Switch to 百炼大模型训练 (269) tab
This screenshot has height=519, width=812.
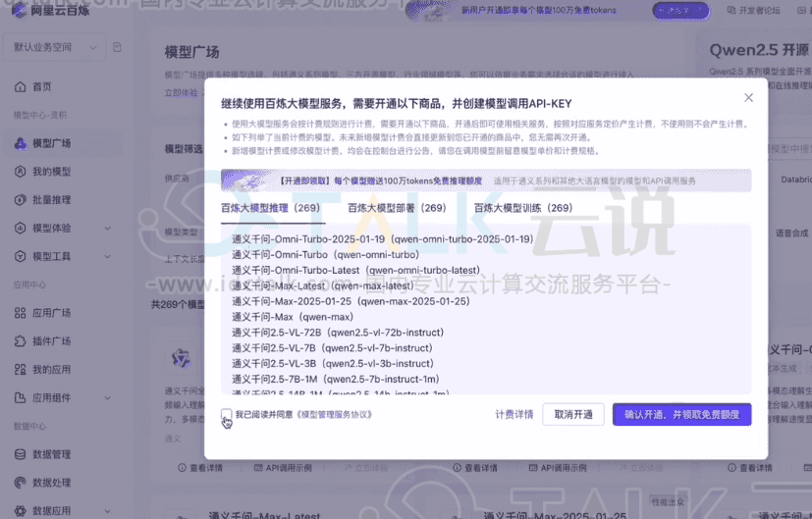pos(523,208)
